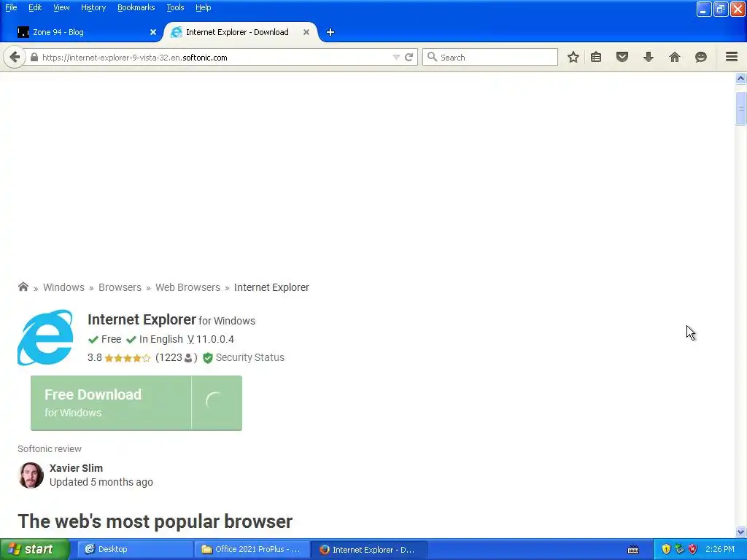Screen dimensions: 747x560
Task: Open the Hello chat smiley icon
Action: pos(701,57)
